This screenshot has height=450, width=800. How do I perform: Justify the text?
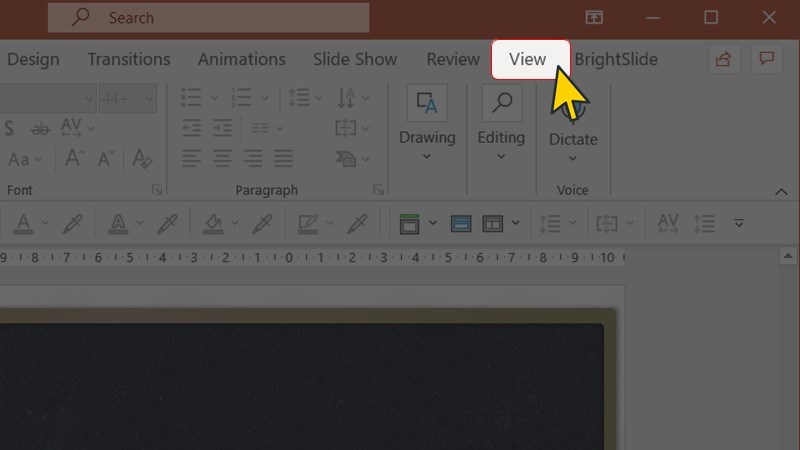click(284, 159)
